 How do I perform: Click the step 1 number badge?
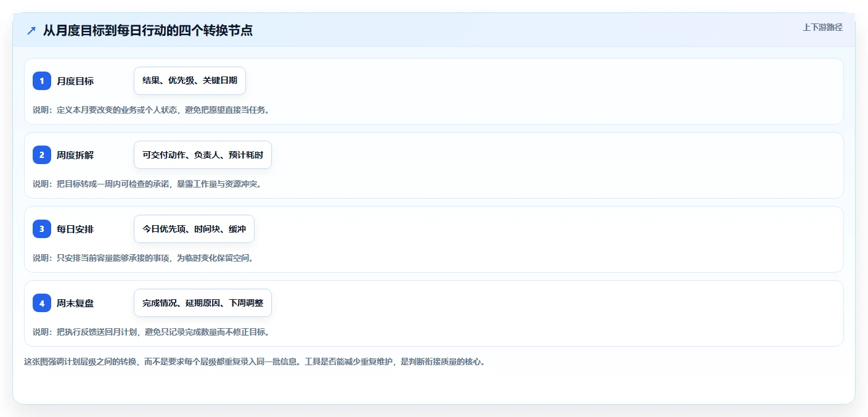(42, 81)
